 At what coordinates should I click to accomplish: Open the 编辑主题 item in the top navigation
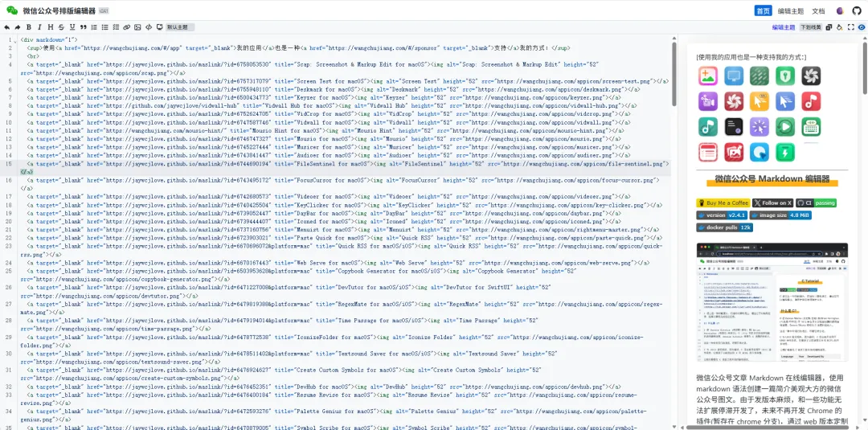[x=791, y=11]
